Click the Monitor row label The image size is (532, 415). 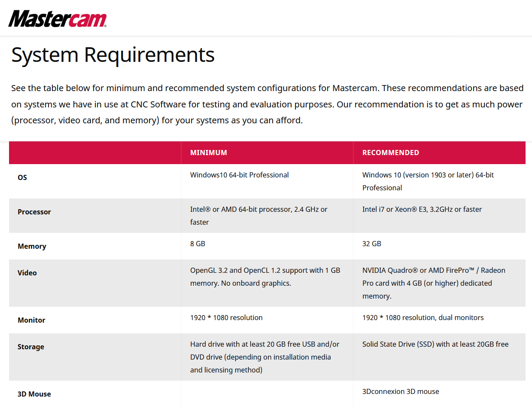coord(31,320)
